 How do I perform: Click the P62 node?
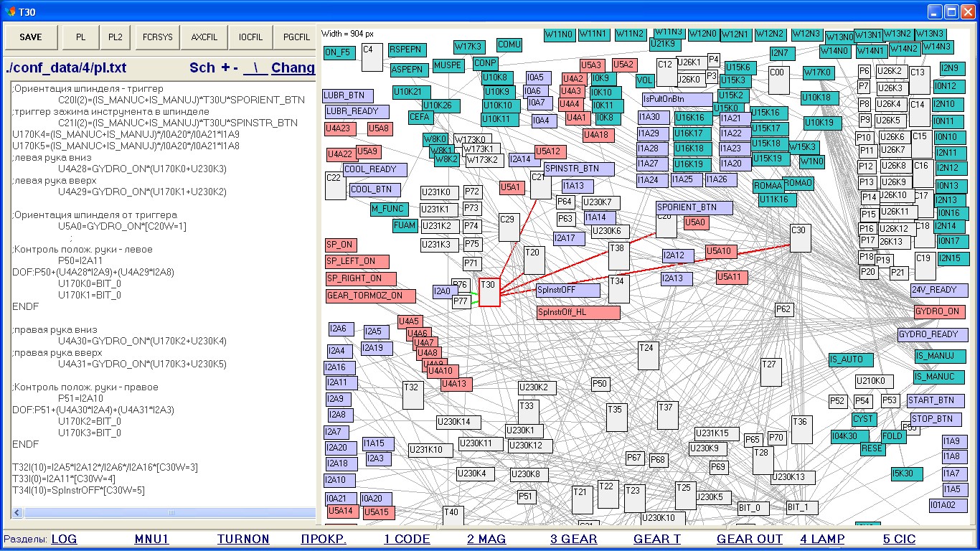point(784,309)
